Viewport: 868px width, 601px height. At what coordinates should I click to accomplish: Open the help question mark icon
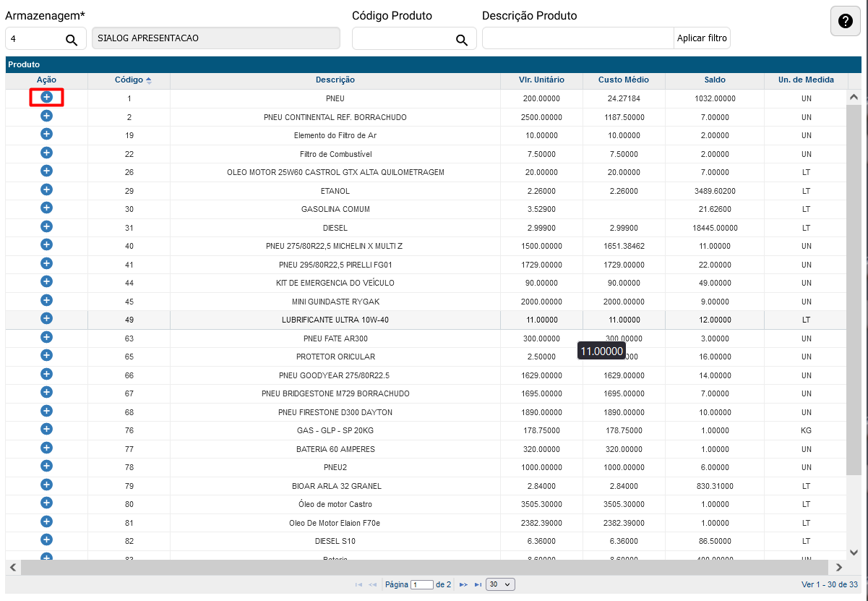(845, 22)
